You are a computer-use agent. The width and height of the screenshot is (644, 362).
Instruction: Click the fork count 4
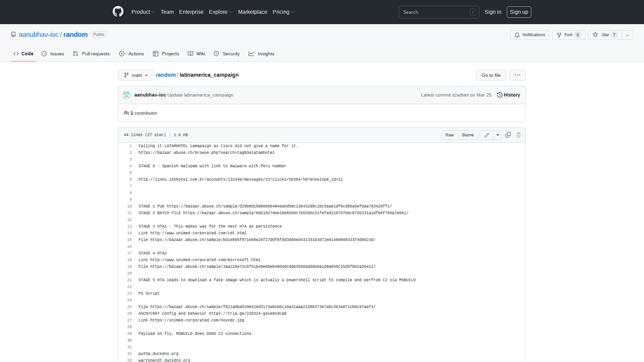pyautogui.click(x=578, y=35)
